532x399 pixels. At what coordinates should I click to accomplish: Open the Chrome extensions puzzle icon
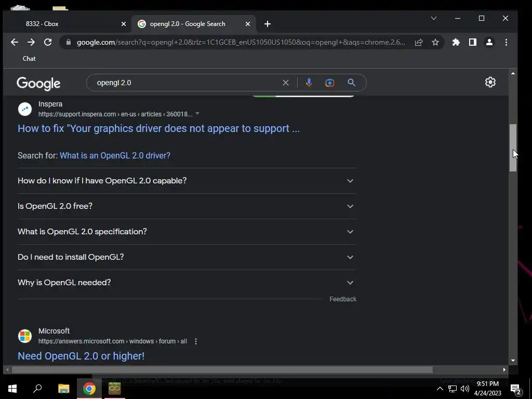click(456, 42)
